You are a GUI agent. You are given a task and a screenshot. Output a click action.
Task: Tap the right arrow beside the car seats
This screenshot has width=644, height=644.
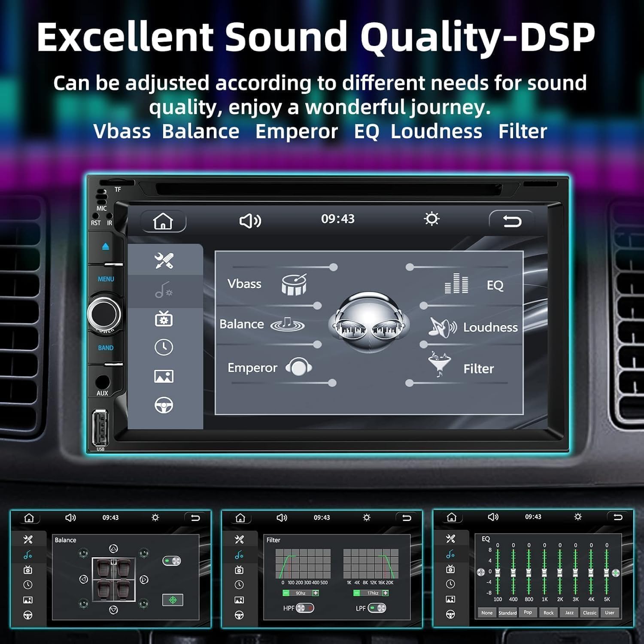click(x=144, y=580)
